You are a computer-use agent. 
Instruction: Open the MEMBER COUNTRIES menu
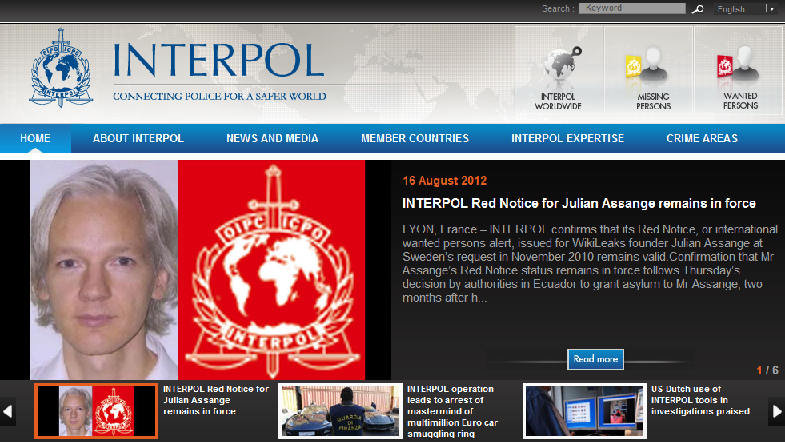point(415,138)
